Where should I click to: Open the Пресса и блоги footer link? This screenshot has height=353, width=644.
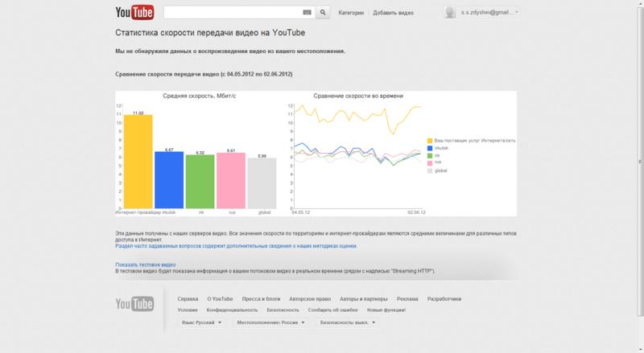click(261, 299)
